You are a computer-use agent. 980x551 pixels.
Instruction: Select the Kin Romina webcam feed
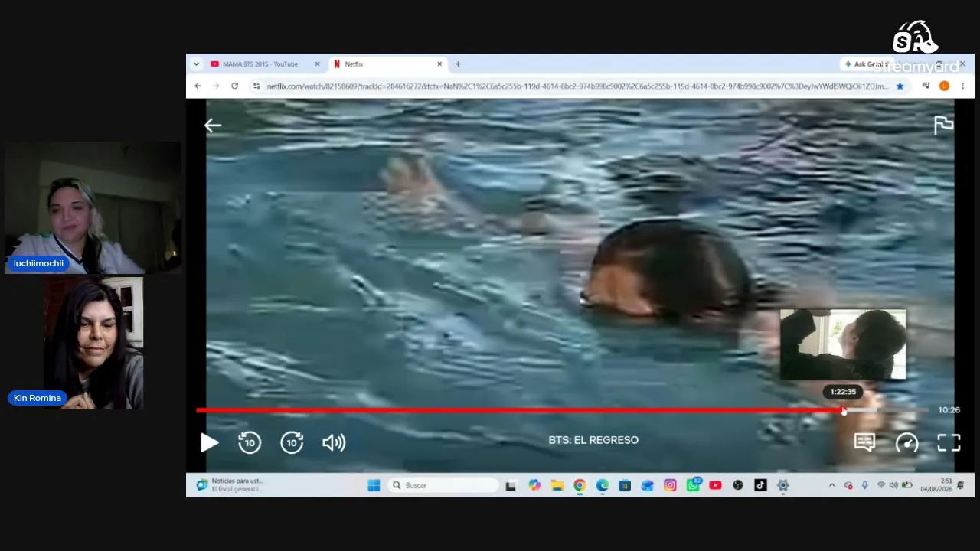point(93,343)
